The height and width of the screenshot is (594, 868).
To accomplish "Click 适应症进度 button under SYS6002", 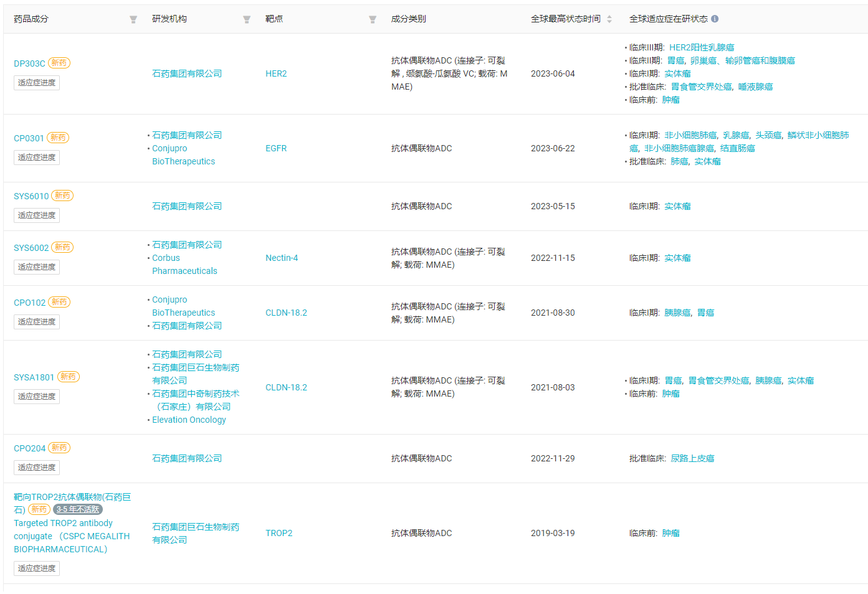I will click(37, 267).
